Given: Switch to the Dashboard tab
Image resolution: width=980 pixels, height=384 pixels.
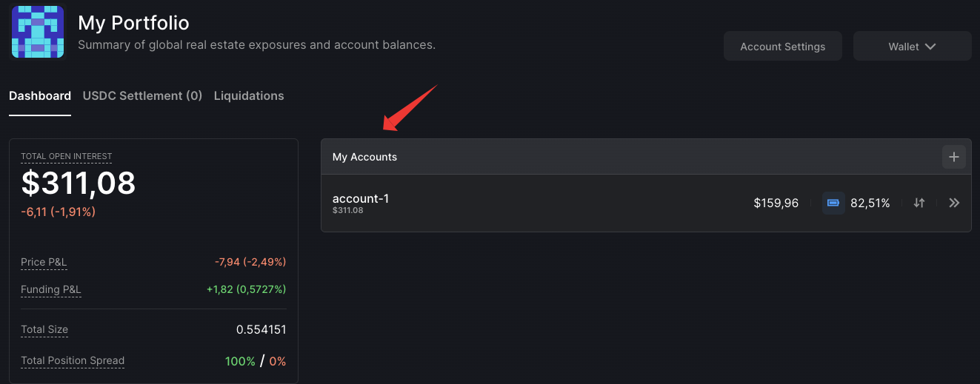Looking at the screenshot, I should coord(40,95).
